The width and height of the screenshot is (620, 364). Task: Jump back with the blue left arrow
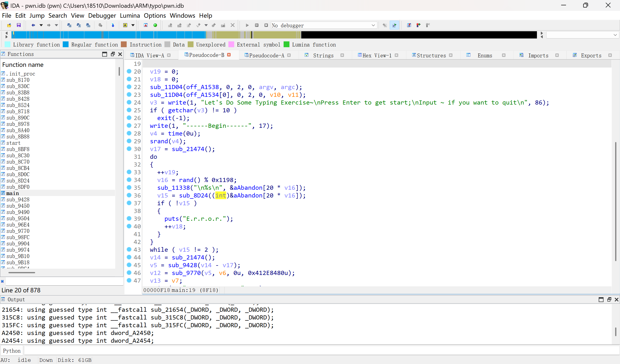click(33, 25)
